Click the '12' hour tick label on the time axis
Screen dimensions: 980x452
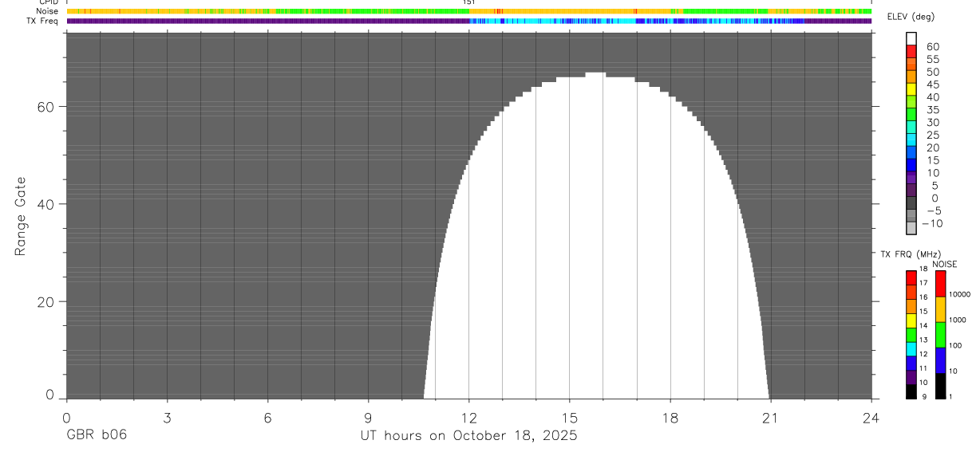coord(469,417)
